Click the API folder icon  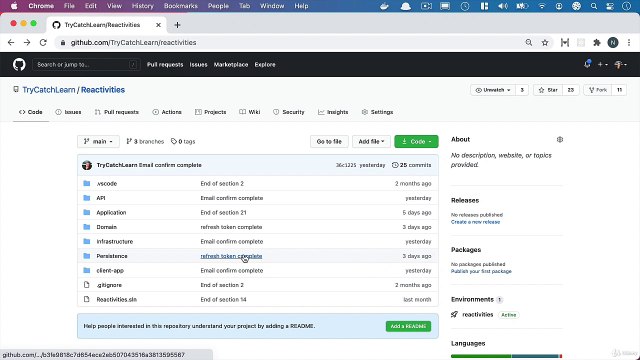(87, 198)
